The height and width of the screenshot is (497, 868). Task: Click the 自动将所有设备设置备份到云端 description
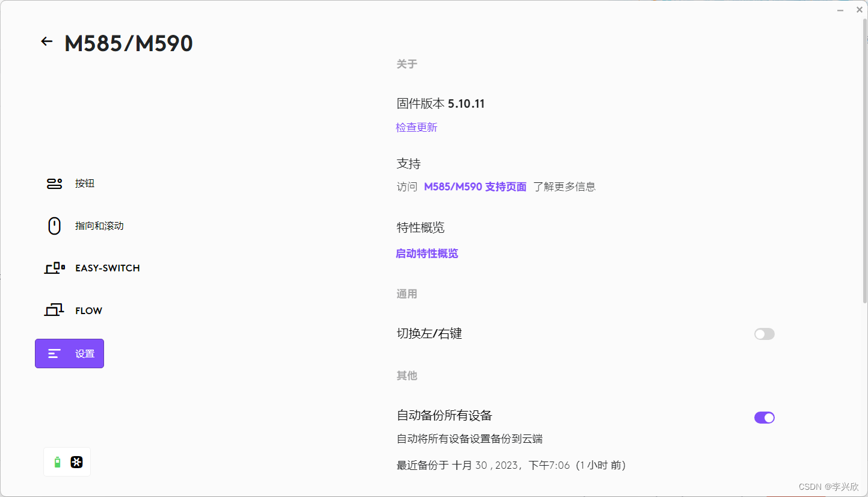[470, 439]
